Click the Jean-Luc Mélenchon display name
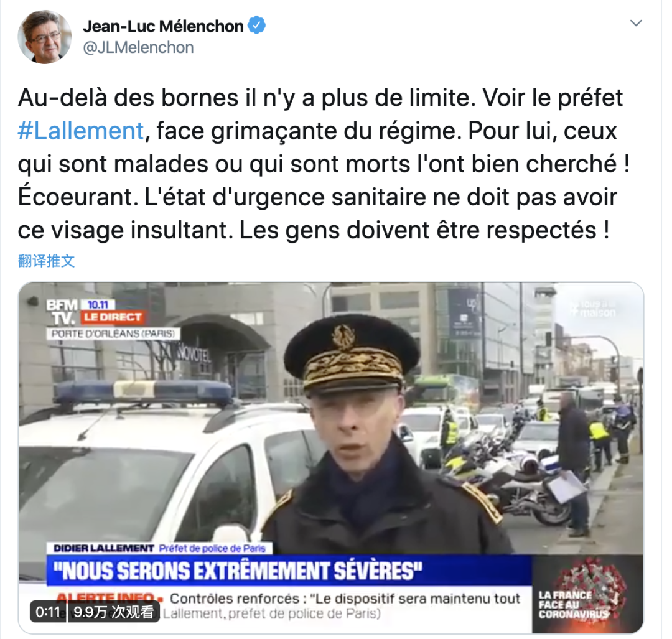Image resolution: width=672 pixels, height=639 pixels. tap(163, 26)
